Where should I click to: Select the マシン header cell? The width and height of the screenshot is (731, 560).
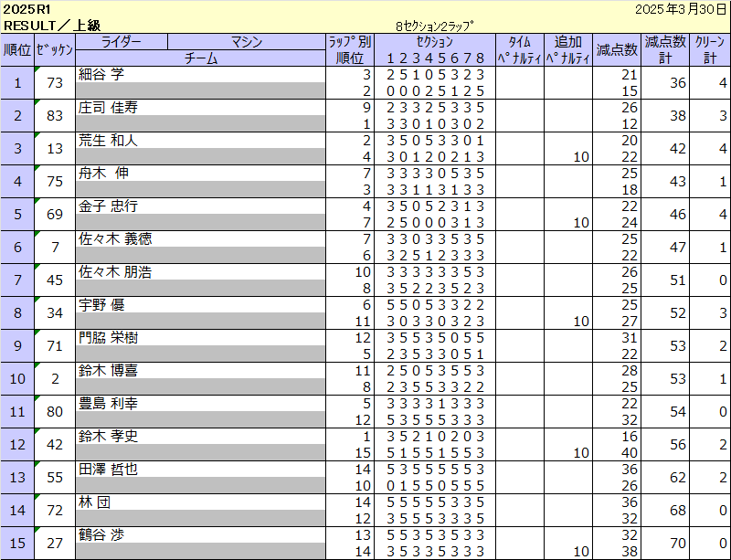point(246,41)
